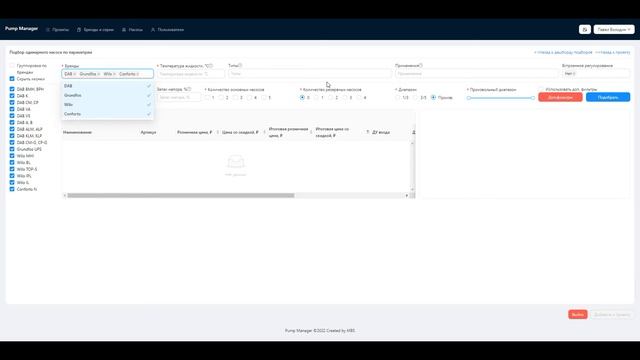Uncheck the DAB K series
640x360 pixels.
tap(12, 96)
